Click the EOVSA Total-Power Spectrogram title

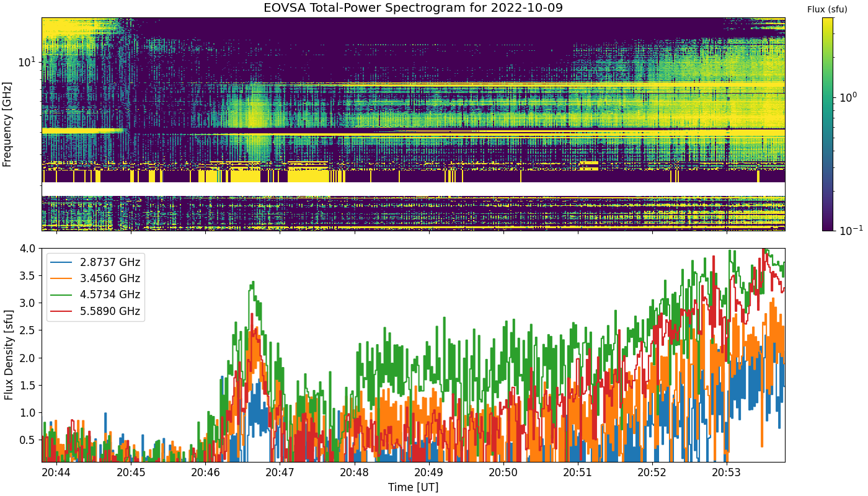click(x=414, y=8)
